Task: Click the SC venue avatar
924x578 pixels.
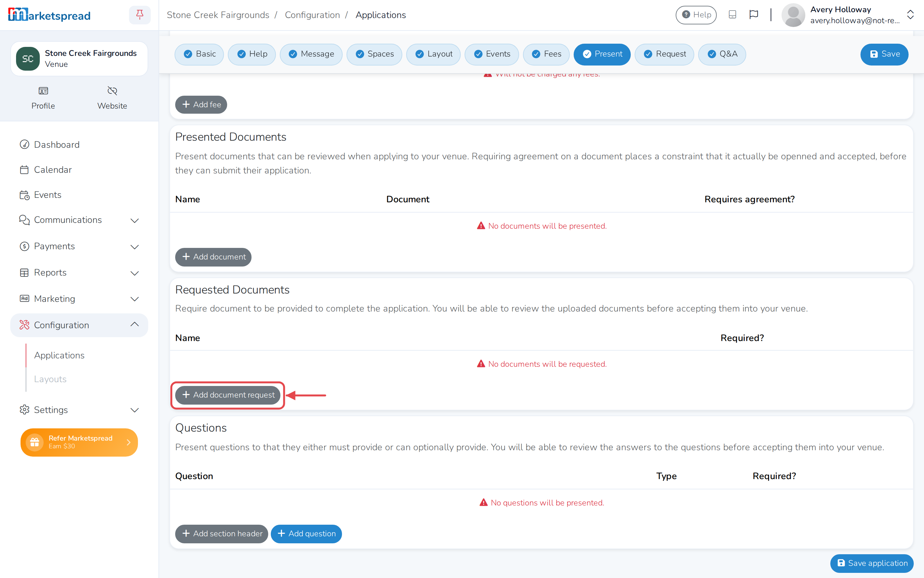Action: click(x=28, y=58)
